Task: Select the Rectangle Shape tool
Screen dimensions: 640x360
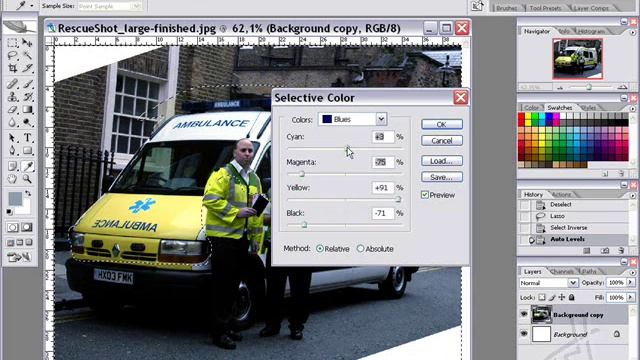Action: point(27,150)
